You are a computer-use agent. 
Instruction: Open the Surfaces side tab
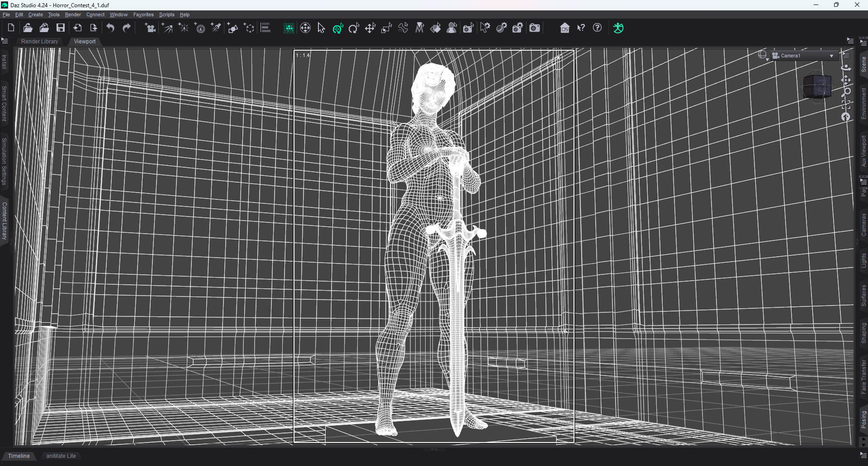tap(863, 295)
